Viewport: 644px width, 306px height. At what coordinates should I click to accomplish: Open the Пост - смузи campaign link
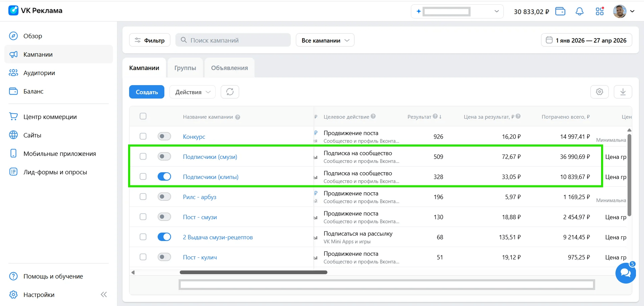(x=200, y=217)
